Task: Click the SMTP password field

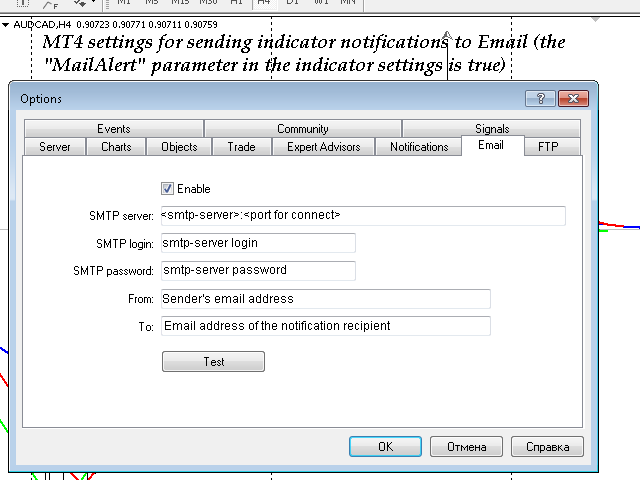Action: tap(258, 271)
